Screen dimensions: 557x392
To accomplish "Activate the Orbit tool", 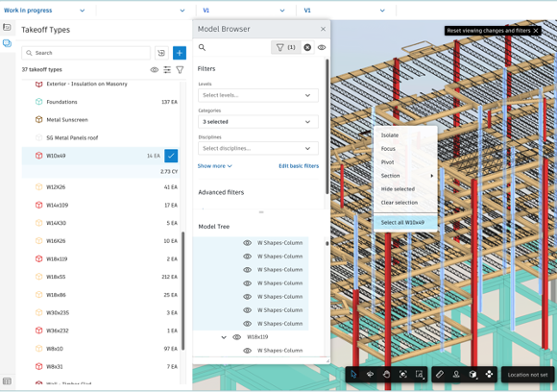I will point(370,375).
